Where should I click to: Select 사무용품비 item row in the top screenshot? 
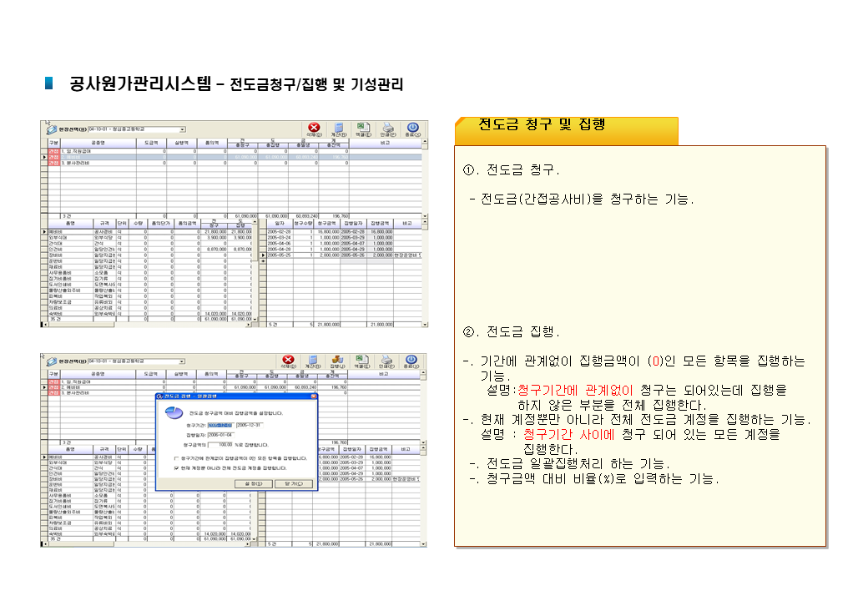click(149, 273)
